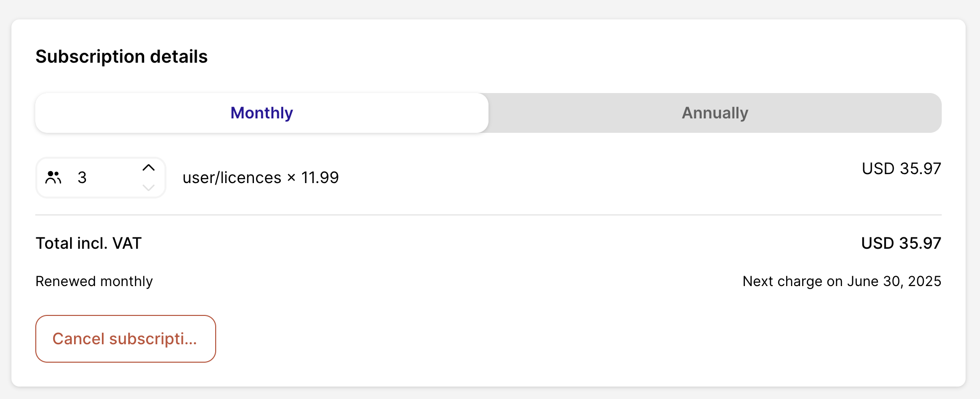Click the USD currency code in bold total

878,243
